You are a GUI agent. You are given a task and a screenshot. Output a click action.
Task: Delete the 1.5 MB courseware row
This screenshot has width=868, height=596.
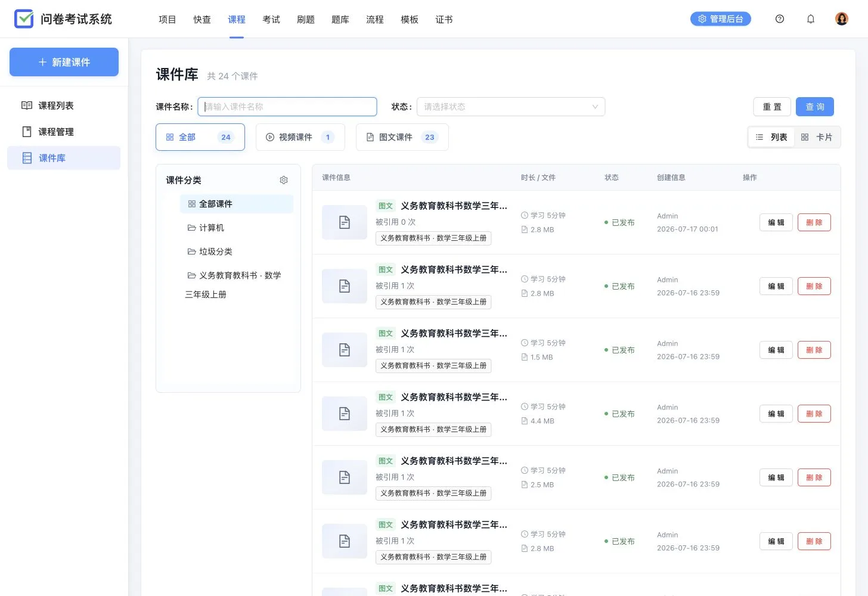(x=814, y=350)
